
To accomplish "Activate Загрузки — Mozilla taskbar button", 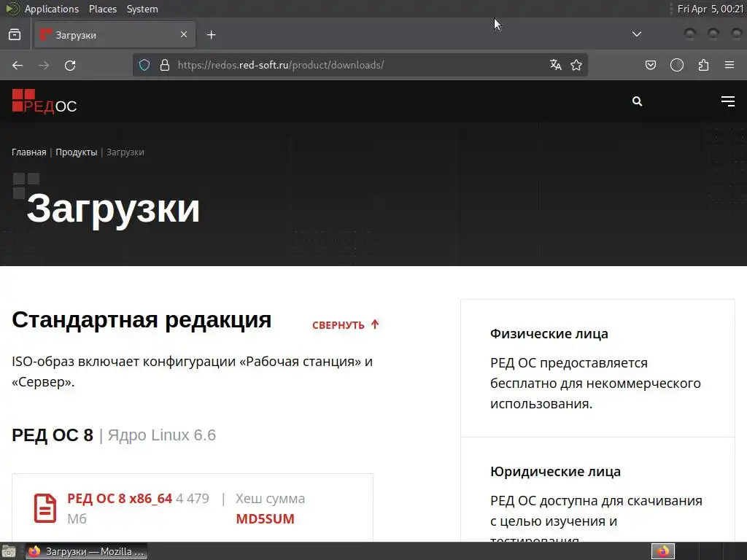I will pyautogui.click(x=86, y=551).
